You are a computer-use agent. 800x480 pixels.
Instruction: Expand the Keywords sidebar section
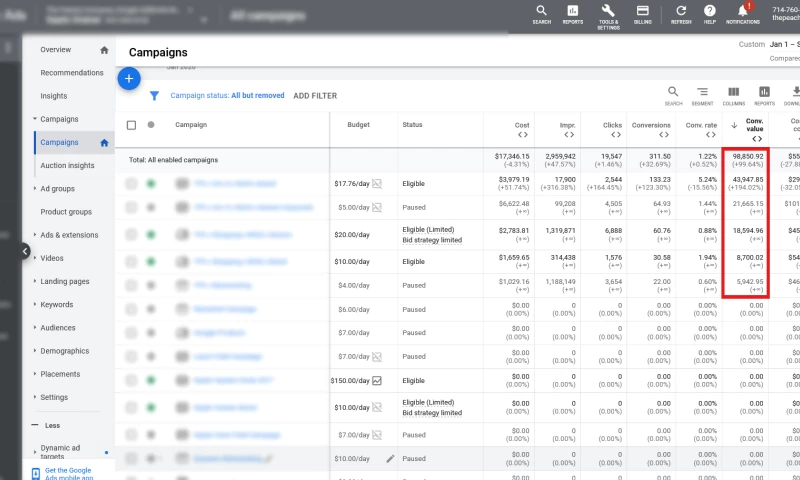click(56, 304)
